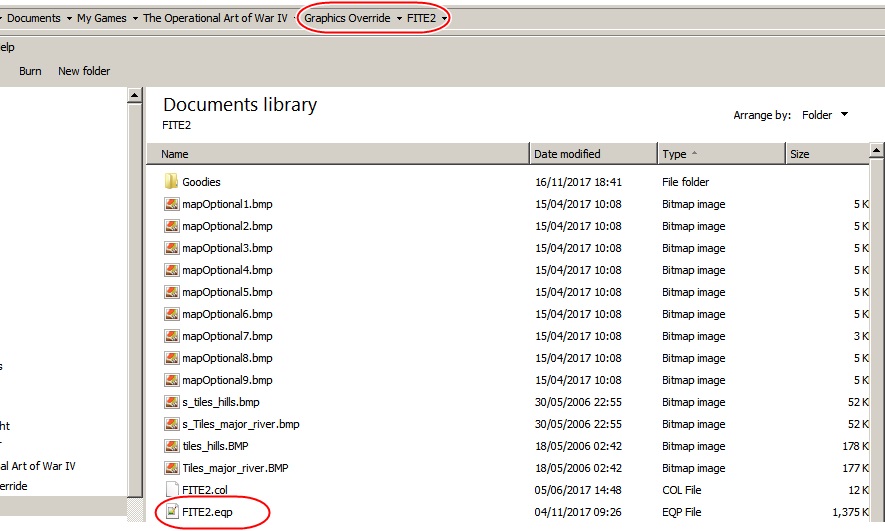Click the EQP File type cell

click(x=681, y=512)
